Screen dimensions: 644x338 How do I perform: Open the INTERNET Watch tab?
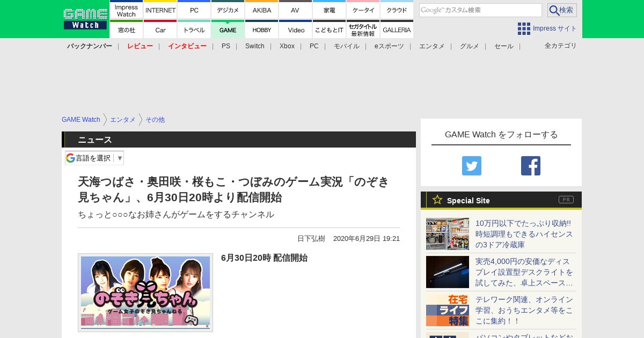point(160,10)
